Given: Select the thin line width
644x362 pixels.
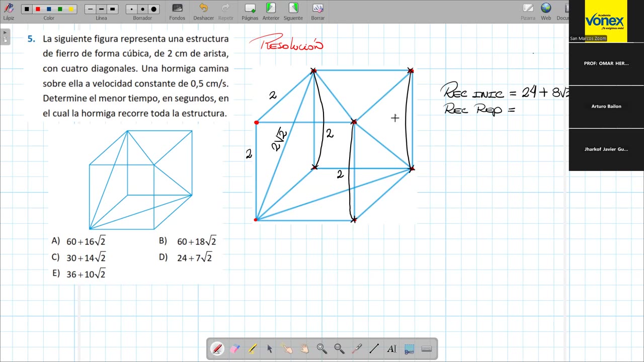Looking at the screenshot, I should point(90,9).
